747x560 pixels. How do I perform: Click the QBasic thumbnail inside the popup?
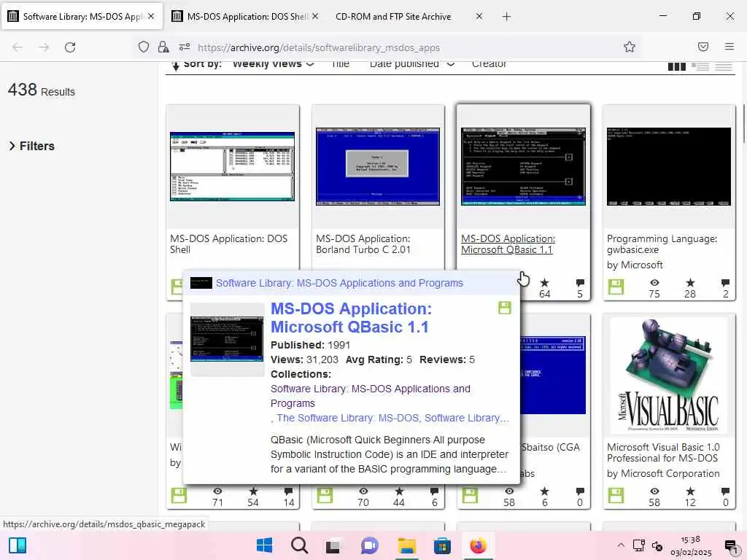[x=227, y=339]
